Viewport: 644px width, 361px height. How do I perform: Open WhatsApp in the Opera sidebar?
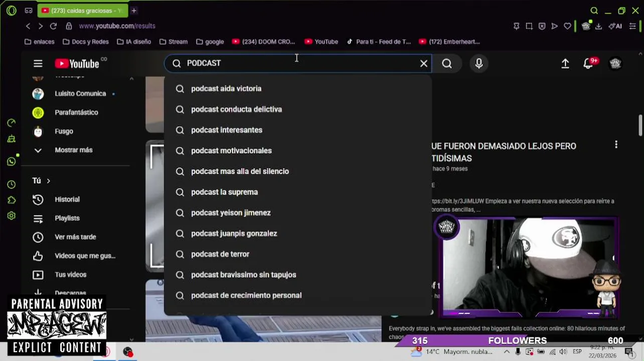click(12, 161)
